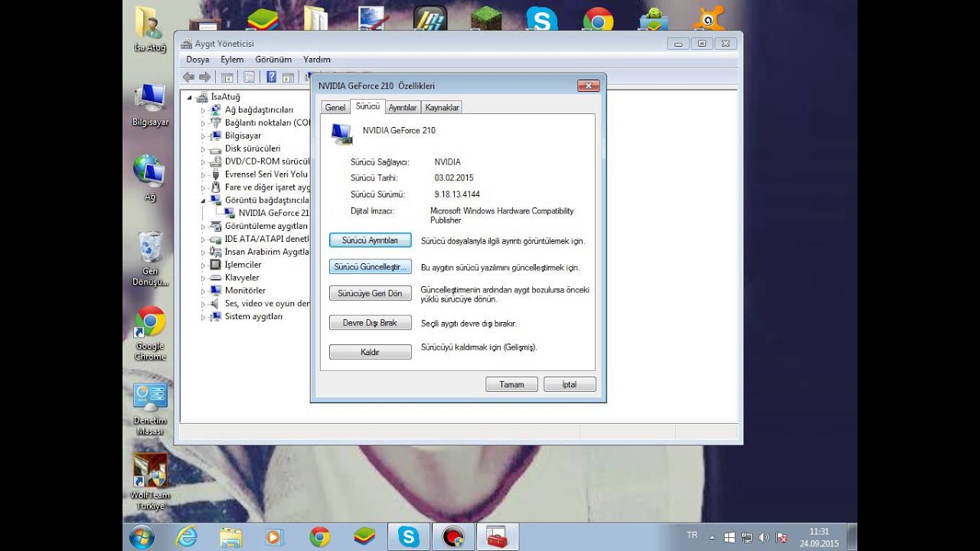Expand Disk sürücüleri node
The width and height of the screenshot is (980, 551).
[204, 148]
